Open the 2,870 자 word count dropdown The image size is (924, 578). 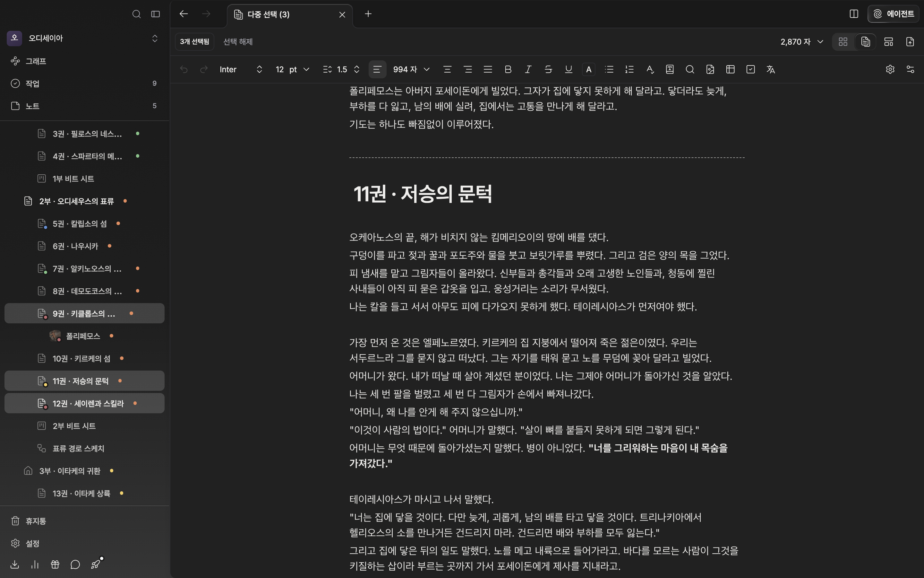802,42
